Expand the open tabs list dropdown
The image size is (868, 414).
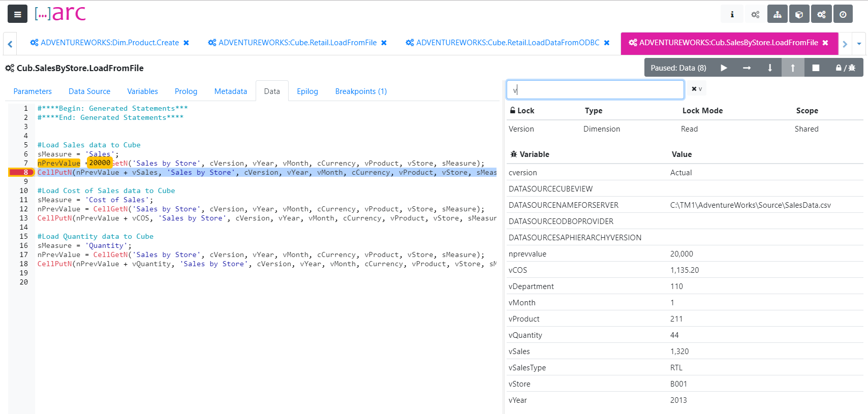pyautogui.click(x=859, y=44)
